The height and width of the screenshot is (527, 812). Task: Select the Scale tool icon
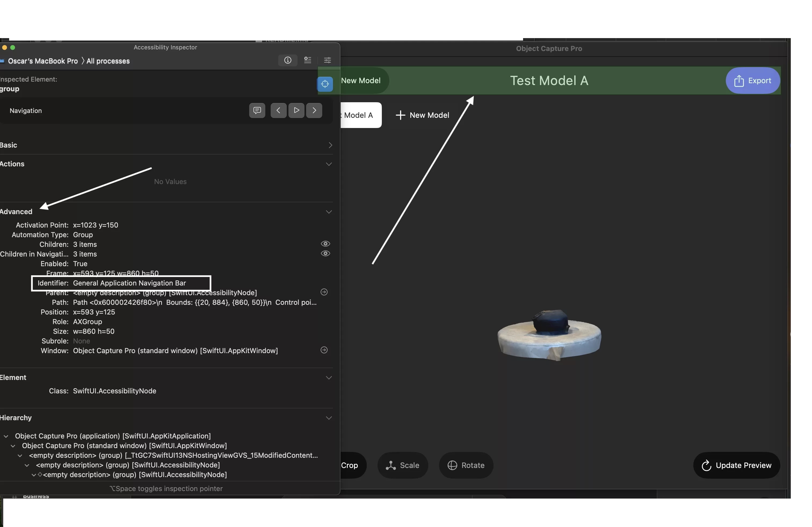[x=389, y=465]
